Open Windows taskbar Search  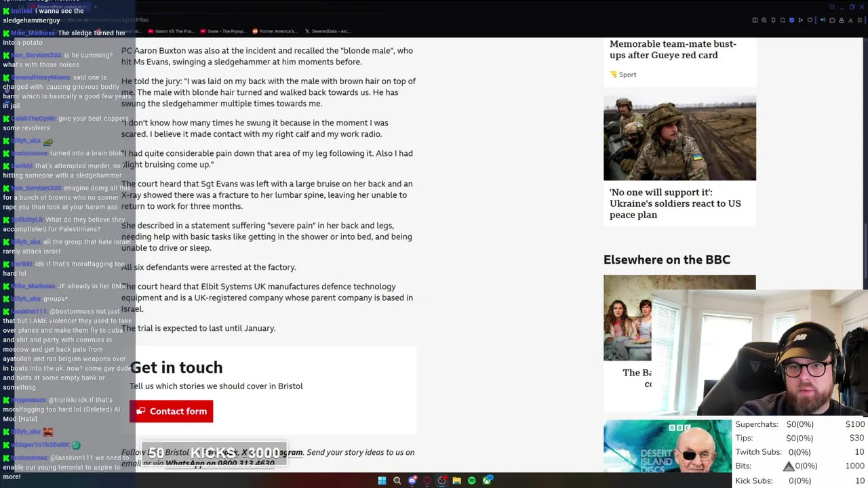point(397,481)
